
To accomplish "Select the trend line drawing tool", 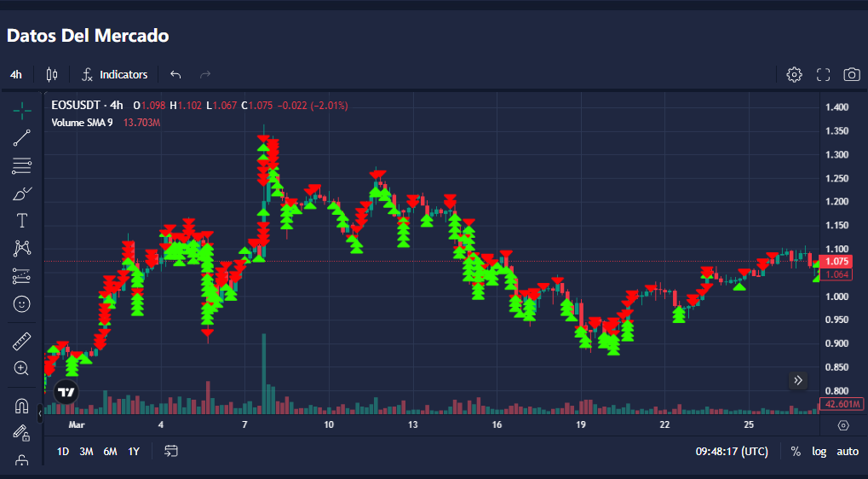I will (x=22, y=138).
